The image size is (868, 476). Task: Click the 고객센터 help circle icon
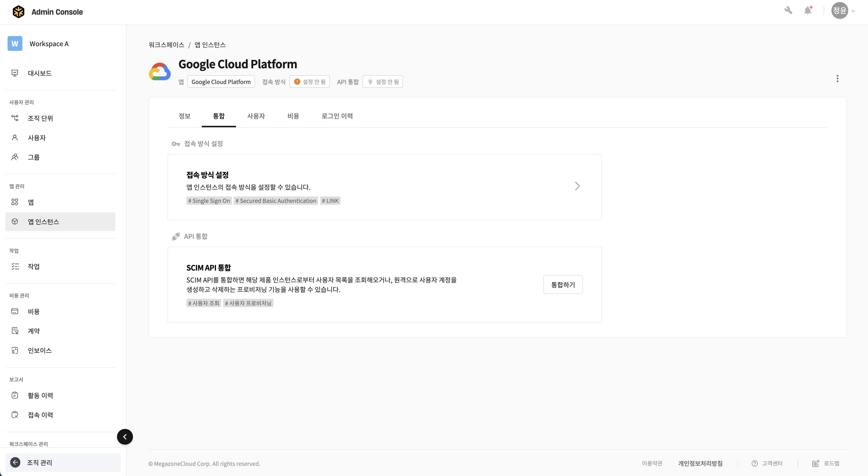(754, 464)
